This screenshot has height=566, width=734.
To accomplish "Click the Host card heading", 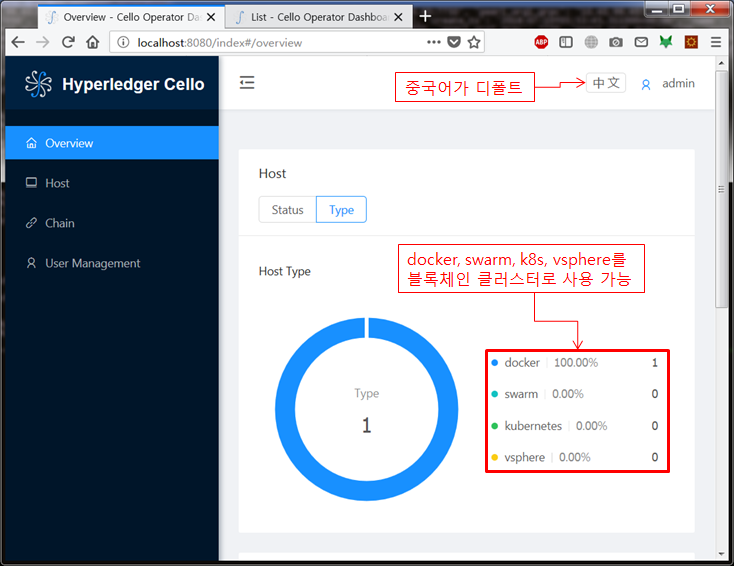I will tap(272, 174).
